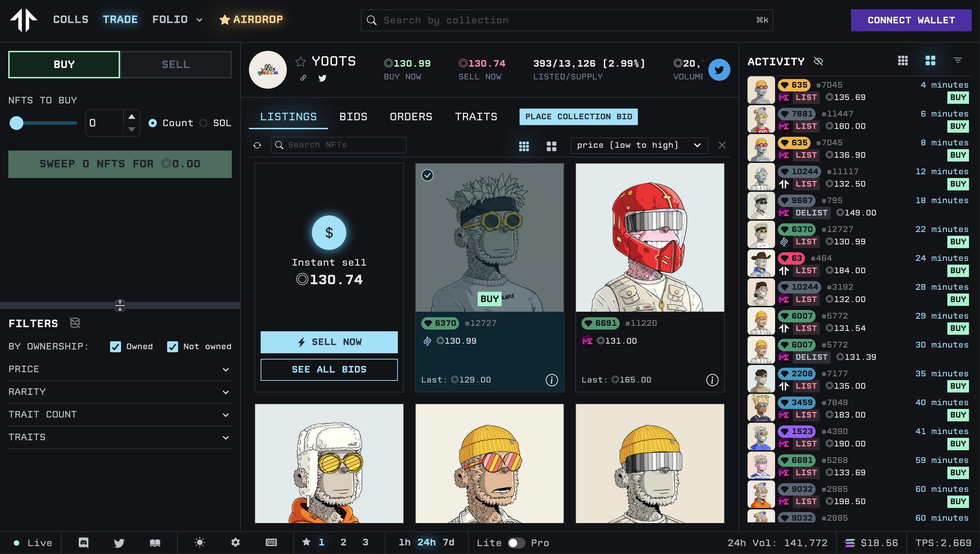Switch listings to large grid view
Image resolution: width=980 pixels, height=554 pixels.
[552, 146]
